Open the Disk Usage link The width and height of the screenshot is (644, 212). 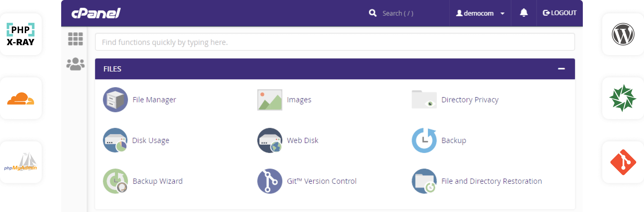(x=151, y=140)
